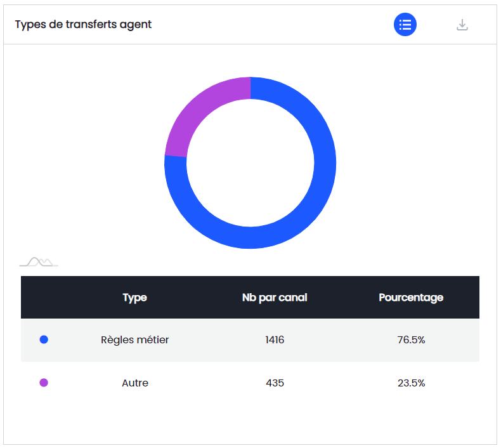
Task: Sort by Nb par canal column header
Action: [275, 297]
